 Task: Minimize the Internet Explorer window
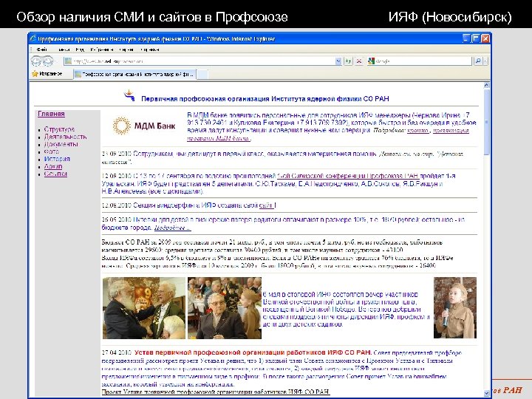point(466,38)
